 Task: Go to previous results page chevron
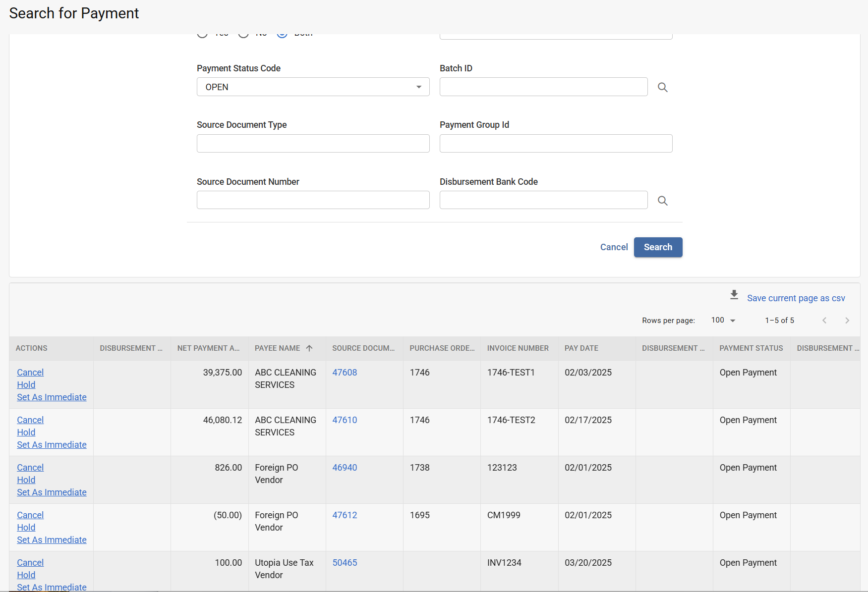coord(824,321)
